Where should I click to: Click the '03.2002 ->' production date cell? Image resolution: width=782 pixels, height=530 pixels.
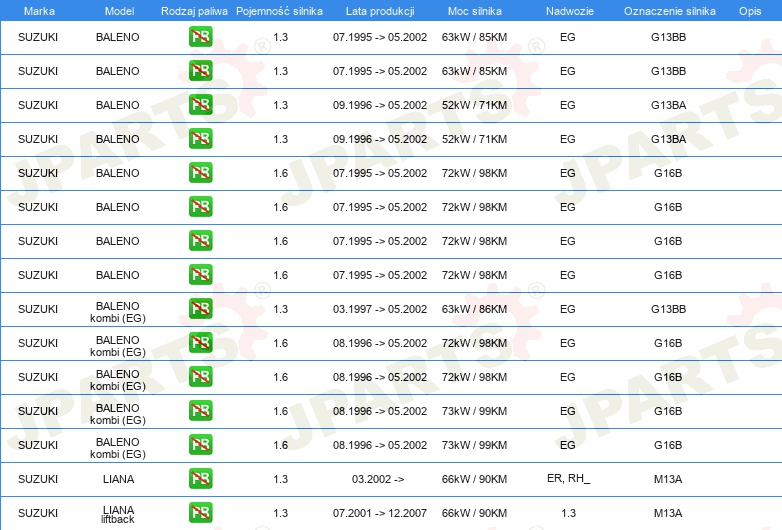point(378,479)
